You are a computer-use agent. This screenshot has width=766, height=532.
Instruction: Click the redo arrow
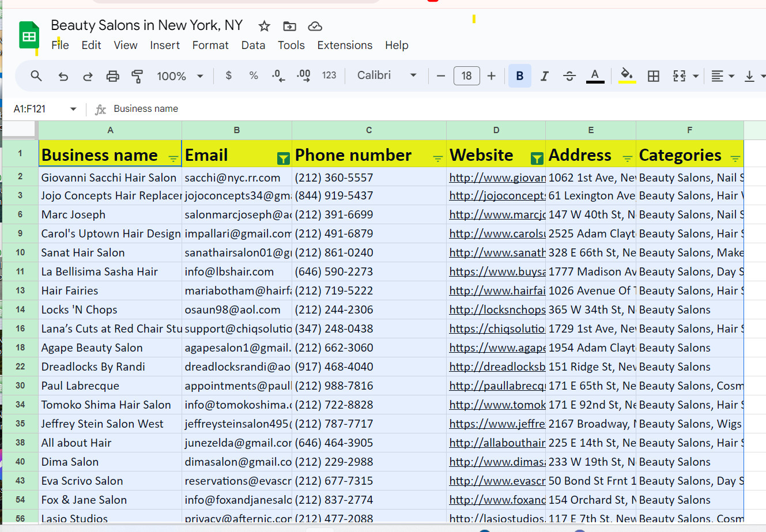point(88,76)
